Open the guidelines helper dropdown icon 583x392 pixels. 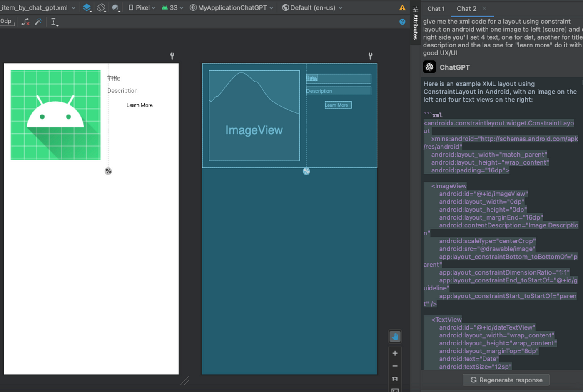pyautogui.click(x=54, y=22)
